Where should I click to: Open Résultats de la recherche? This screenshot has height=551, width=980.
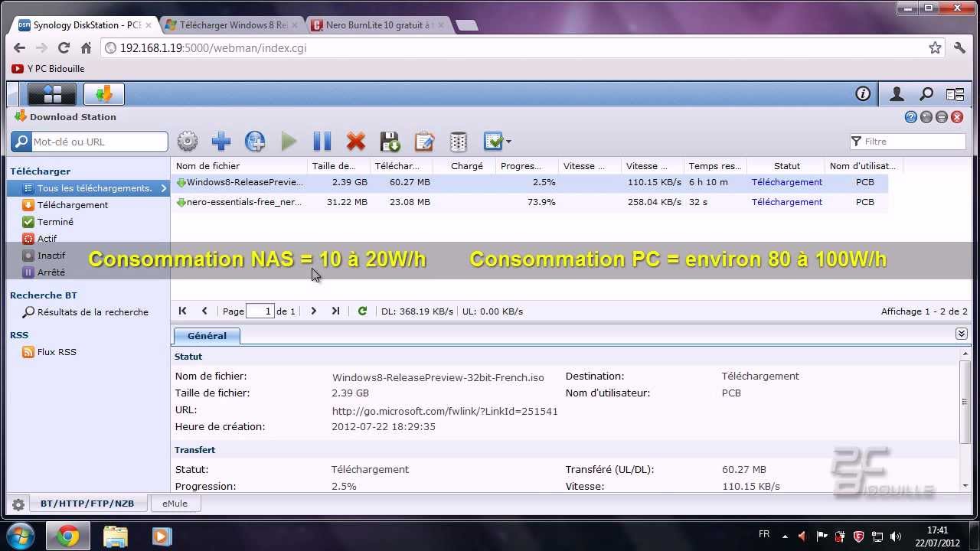point(93,312)
